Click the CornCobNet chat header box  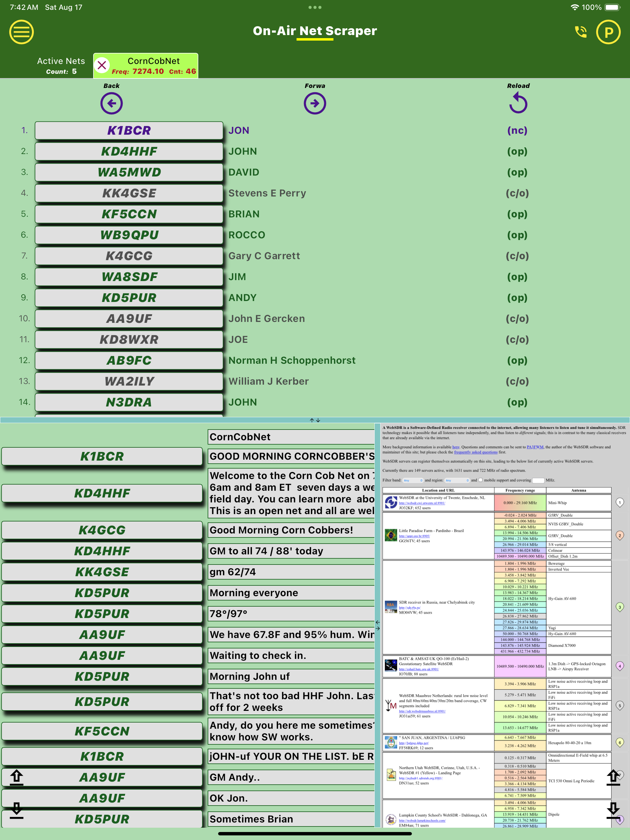pos(291,437)
